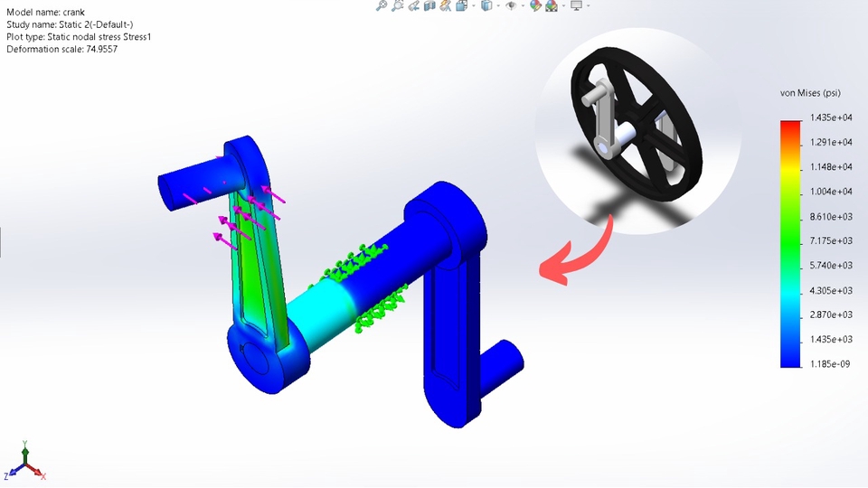Open View Settings monitor icon
The height and width of the screenshot is (488, 868).
click(576, 5)
